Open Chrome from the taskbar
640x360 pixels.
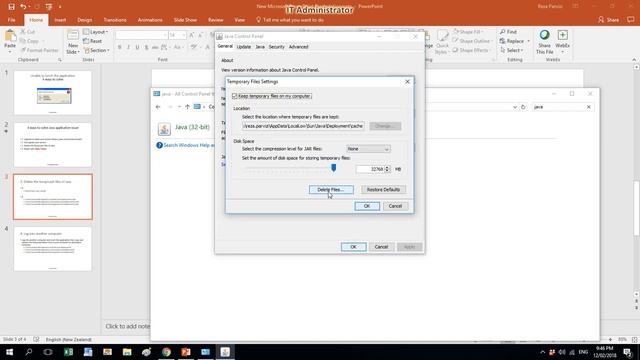[166, 352]
